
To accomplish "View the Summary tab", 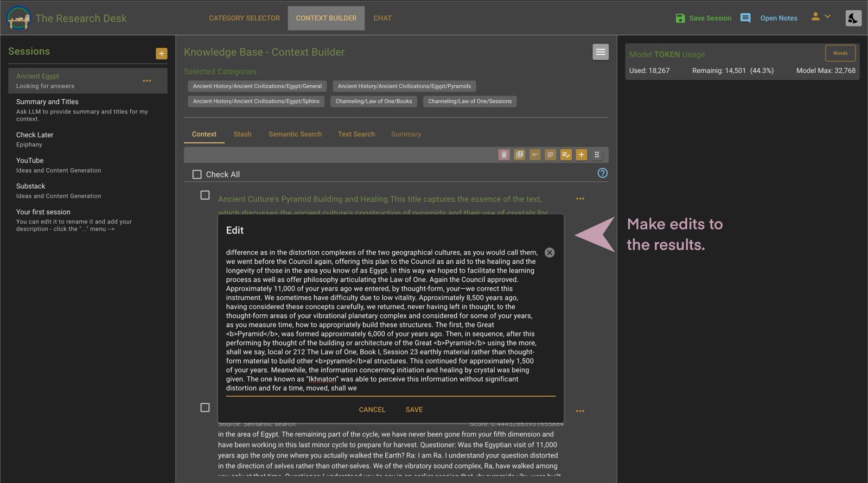I will 406,134.
